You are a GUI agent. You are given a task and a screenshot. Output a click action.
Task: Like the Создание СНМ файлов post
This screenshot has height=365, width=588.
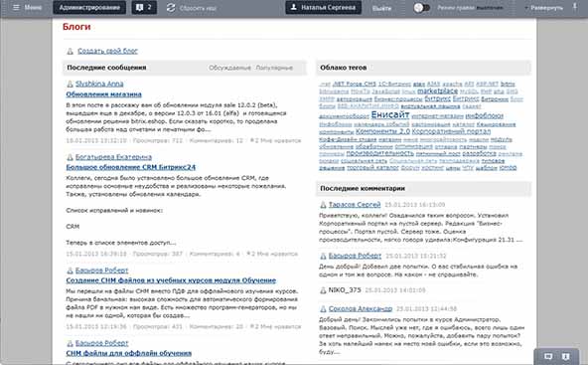[x=276, y=326]
